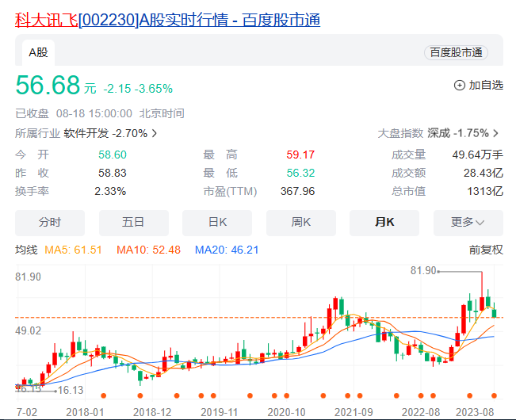Image resolution: width=516 pixels, height=420 pixels.
Task: Open the 科大讯飞[002230]A股实时行情 title link
Action: [x=167, y=20]
